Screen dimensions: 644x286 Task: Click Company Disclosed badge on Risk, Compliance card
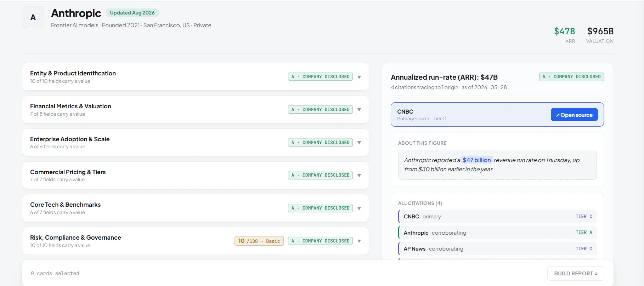coord(320,241)
